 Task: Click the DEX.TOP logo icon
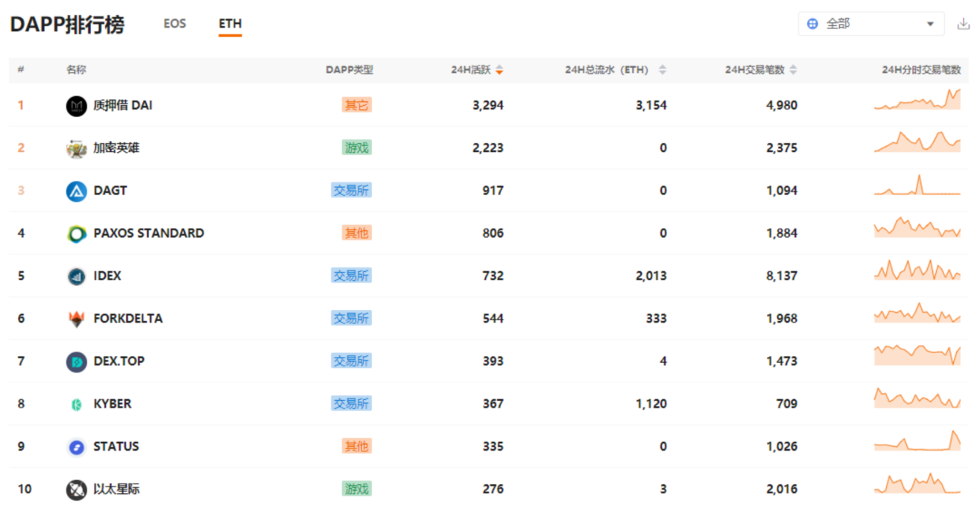77,361
